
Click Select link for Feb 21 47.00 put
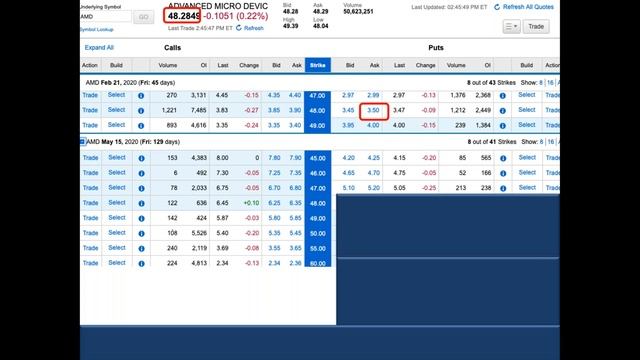coord(527,95)
